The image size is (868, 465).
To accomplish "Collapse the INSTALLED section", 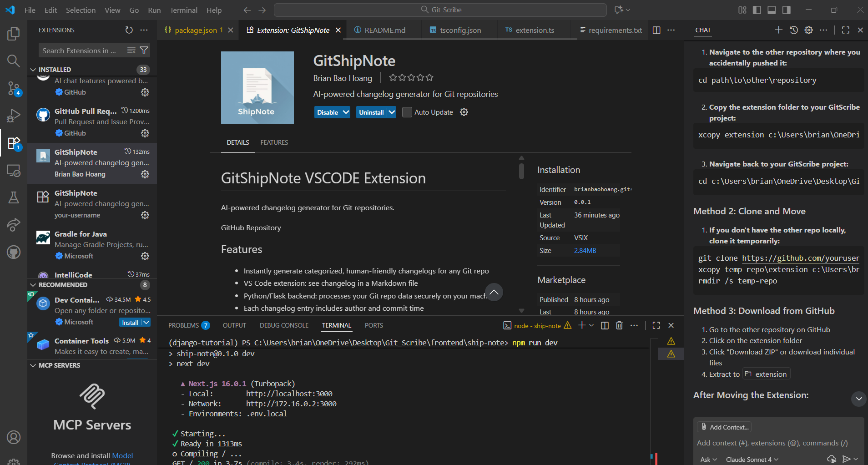I will tap(33, 70).
